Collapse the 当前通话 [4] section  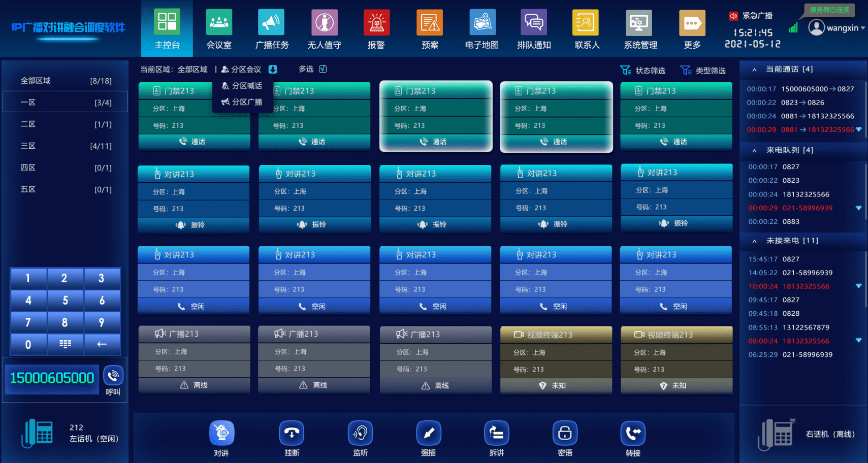(x=754, y=70)
